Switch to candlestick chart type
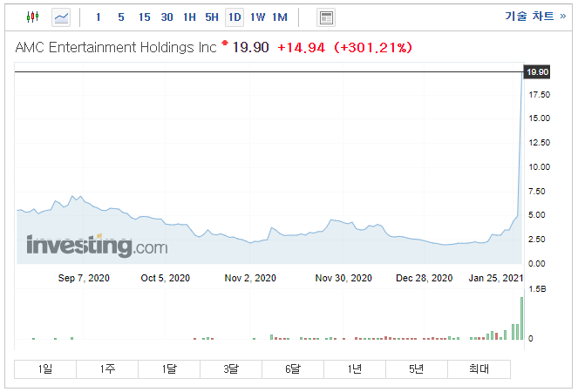This screenshot has height=392, width=578. tap(32, 17)
